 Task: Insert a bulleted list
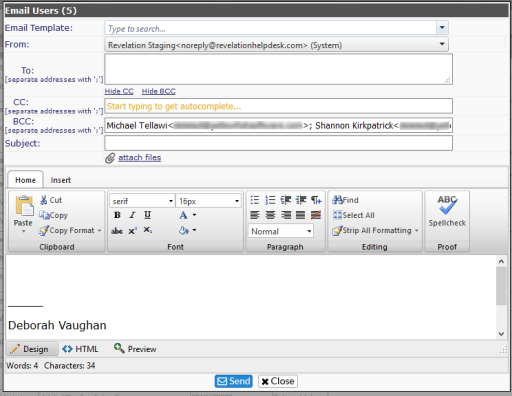pyautogui.click(x=255, y=200)
